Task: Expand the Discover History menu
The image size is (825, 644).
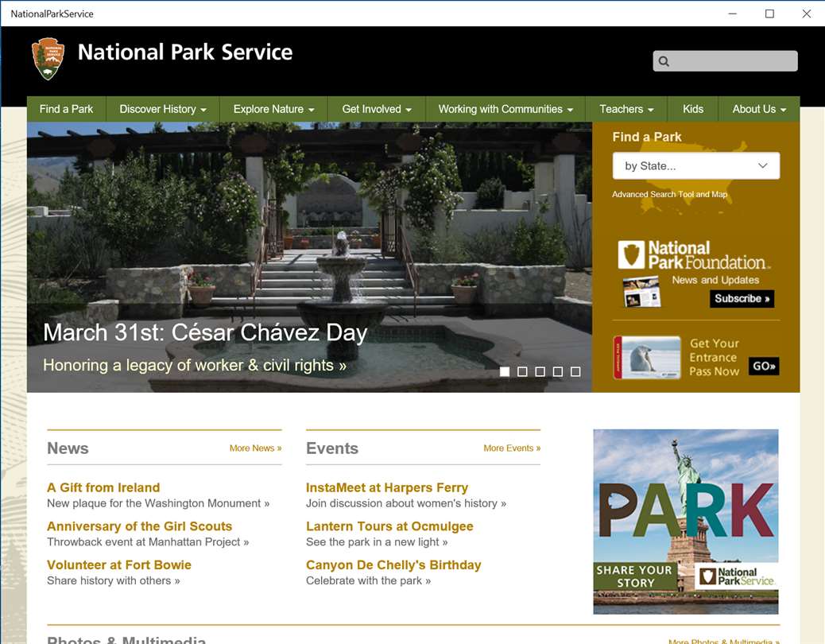Action: (x=163, y=109)
